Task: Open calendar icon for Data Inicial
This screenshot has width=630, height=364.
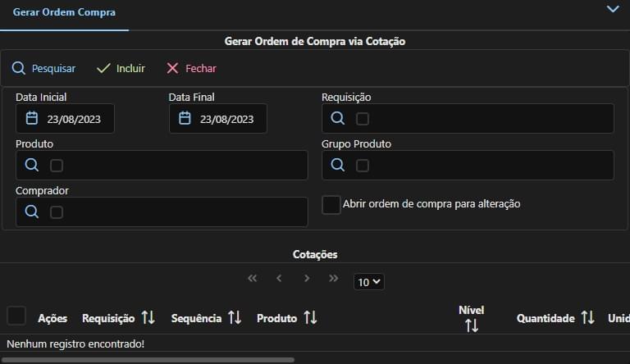Action: click(x=32, y=119)
